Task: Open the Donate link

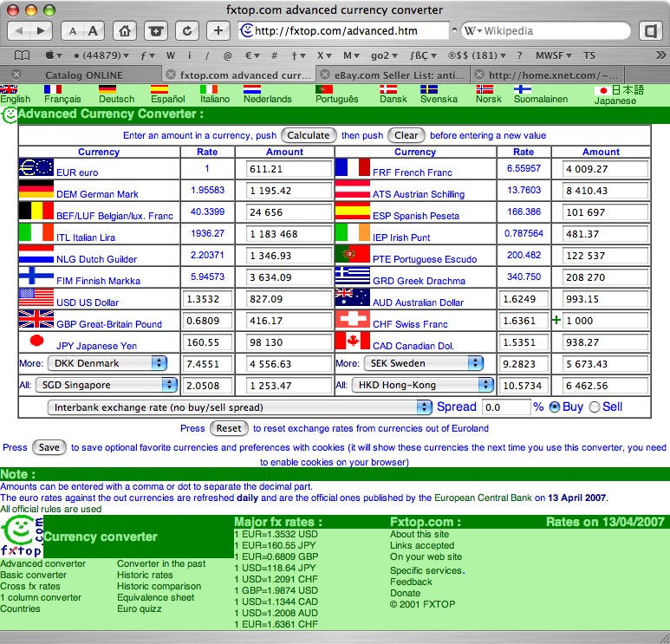Action: [405, 593]
